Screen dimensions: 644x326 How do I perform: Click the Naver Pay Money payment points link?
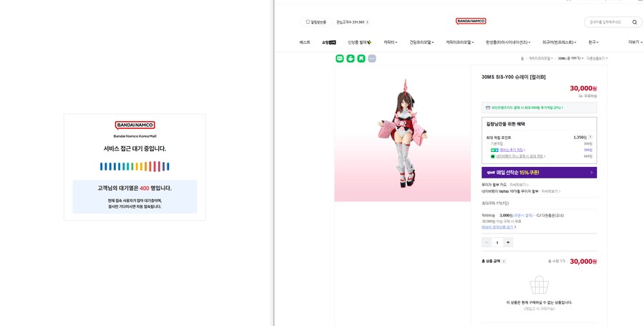tap(521, 156)
